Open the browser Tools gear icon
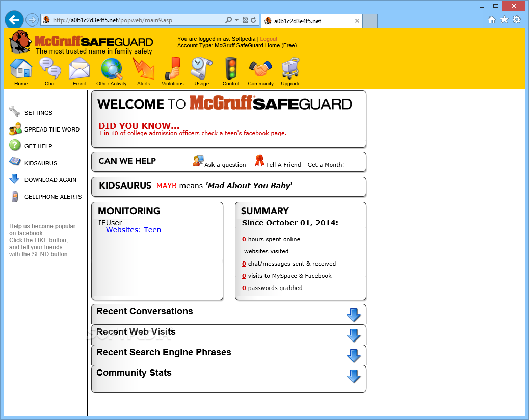 click(517, 19)
